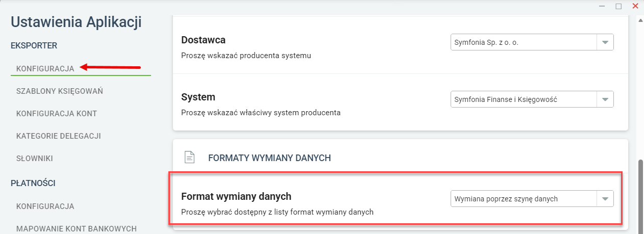Select the Symfonia Sp. z o. o. combo box
This screenshot has width=644, height=234.
pos(532,42)
